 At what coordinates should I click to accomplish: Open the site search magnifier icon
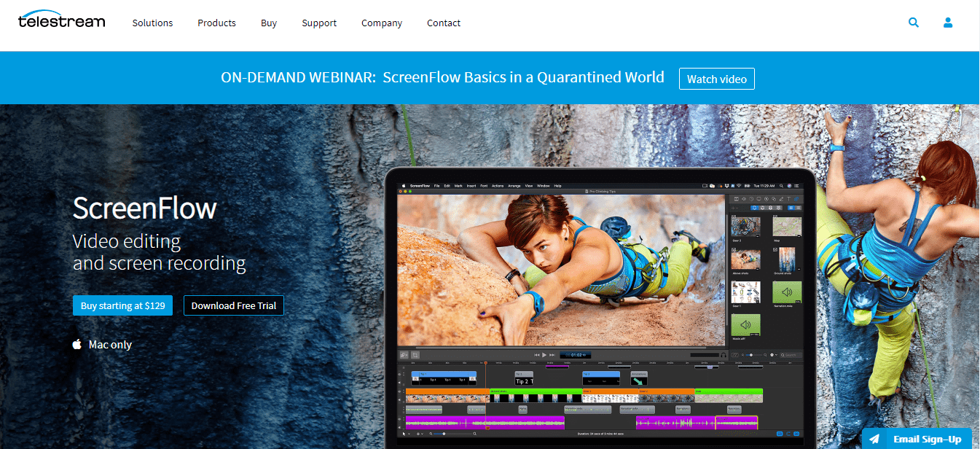coord(914,23)
